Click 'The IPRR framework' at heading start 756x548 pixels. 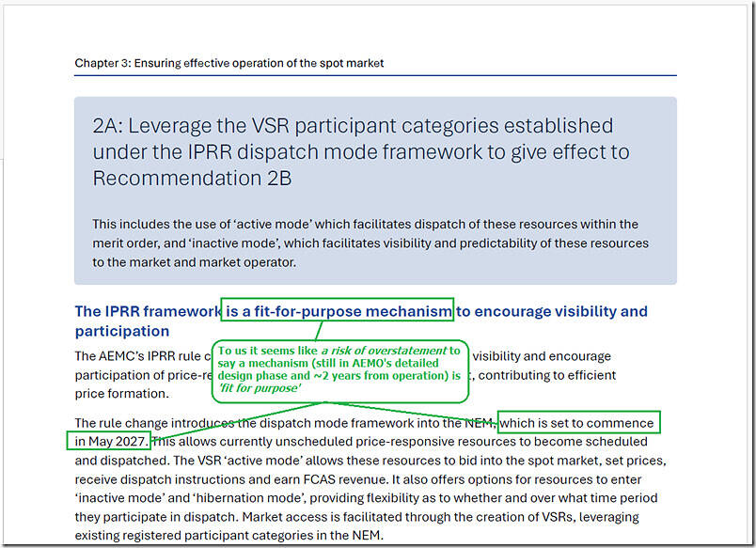(x=147, y=311)
